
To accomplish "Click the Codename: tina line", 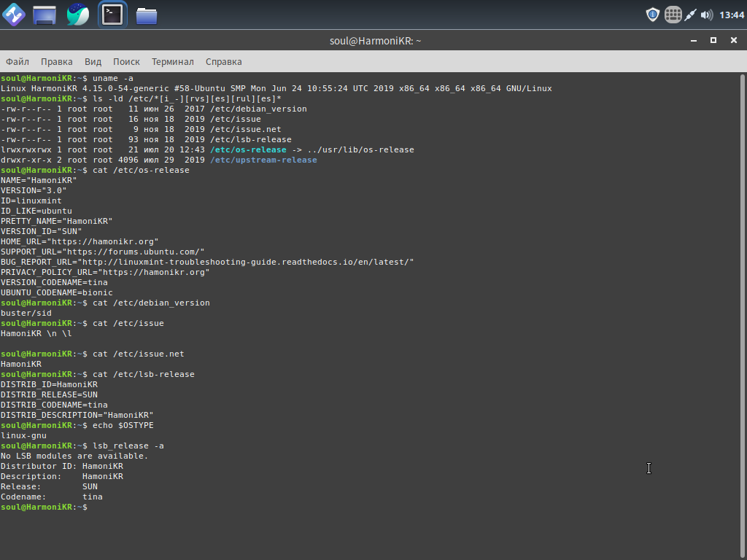I will pyautogui.click(x=52, y=497).
